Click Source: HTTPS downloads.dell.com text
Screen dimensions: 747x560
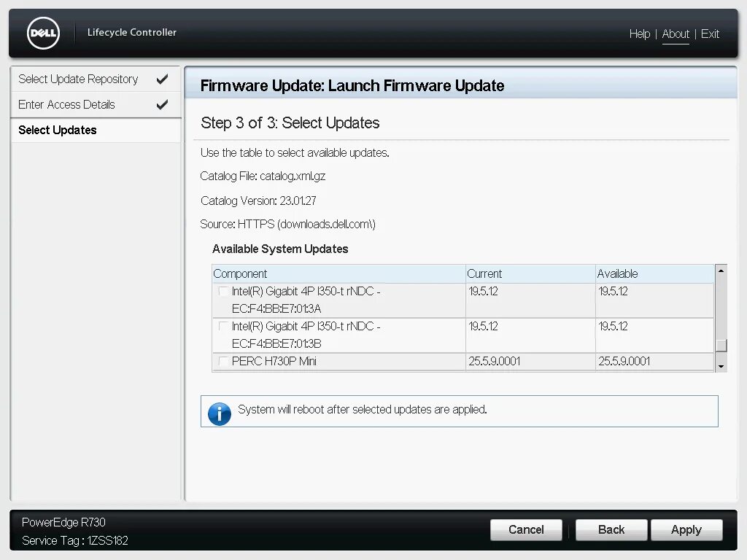pyautogui.click(x=287, y=224)
